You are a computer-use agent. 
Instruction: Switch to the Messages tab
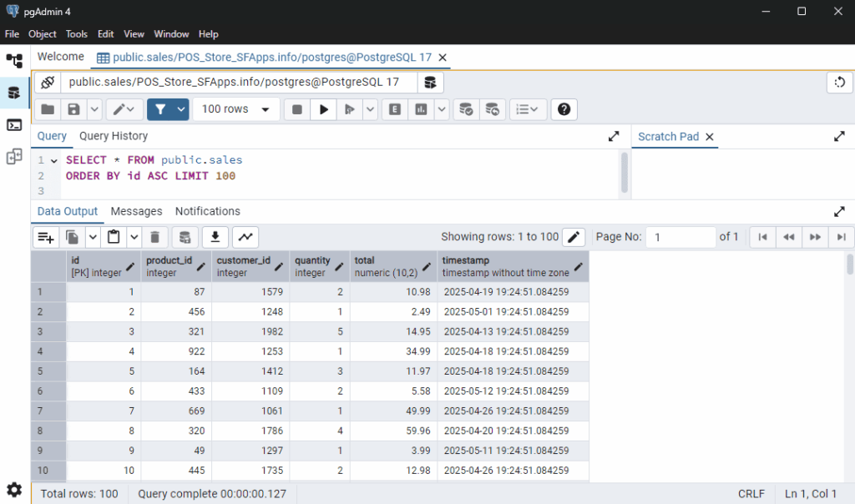tap(136, 211)
